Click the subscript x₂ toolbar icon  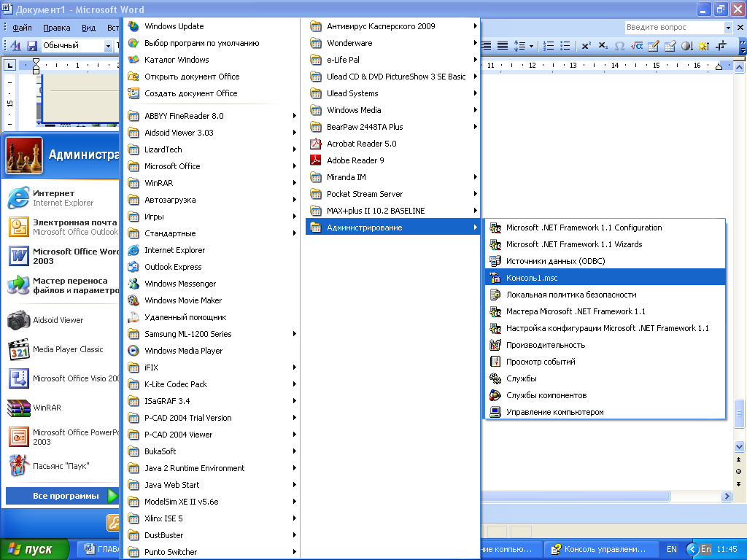(x=603, y=46)
